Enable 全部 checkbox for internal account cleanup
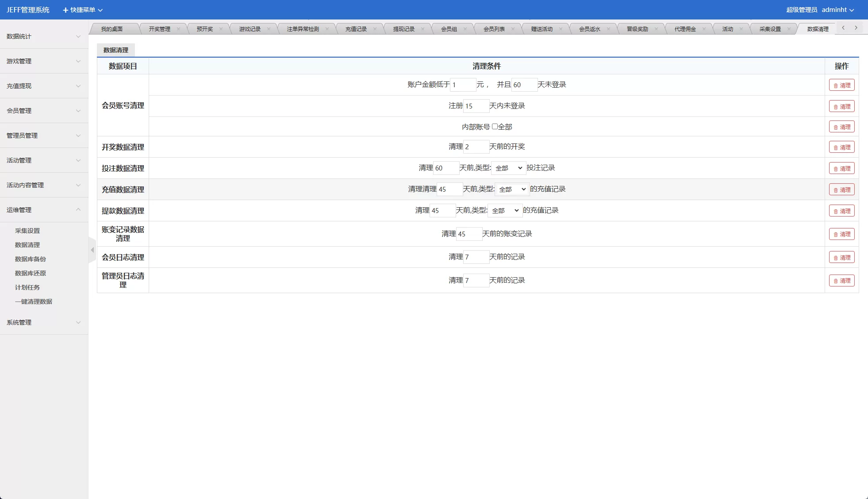Image resolution: width=868 pixels, height=499 pixels. click(495, 126)
